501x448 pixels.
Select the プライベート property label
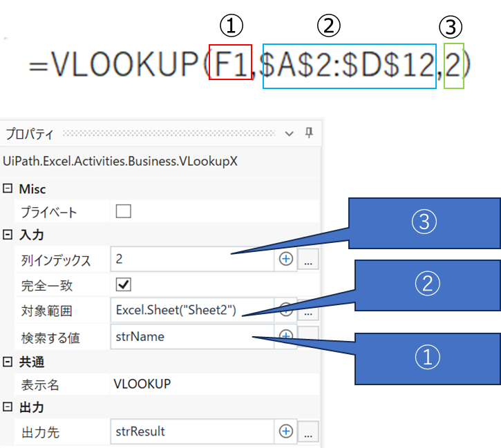(x=49, y=212)
